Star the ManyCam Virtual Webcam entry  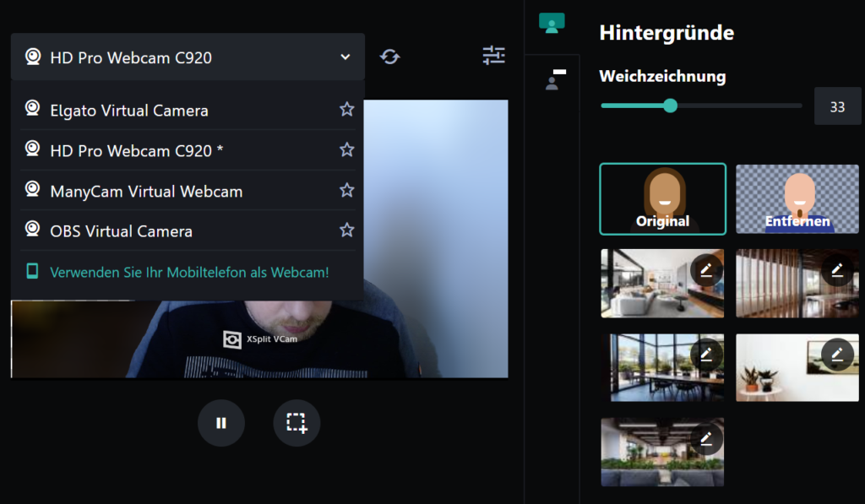tap(346, 190)
